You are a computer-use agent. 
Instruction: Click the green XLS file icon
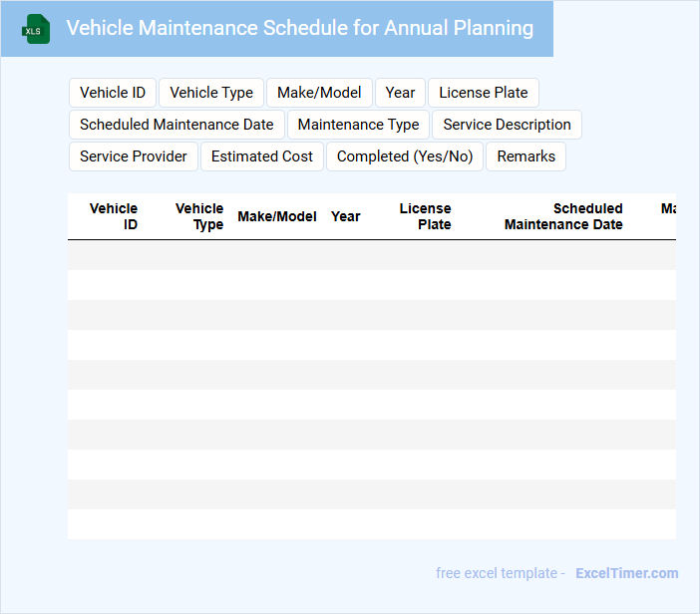pos(36,29)
